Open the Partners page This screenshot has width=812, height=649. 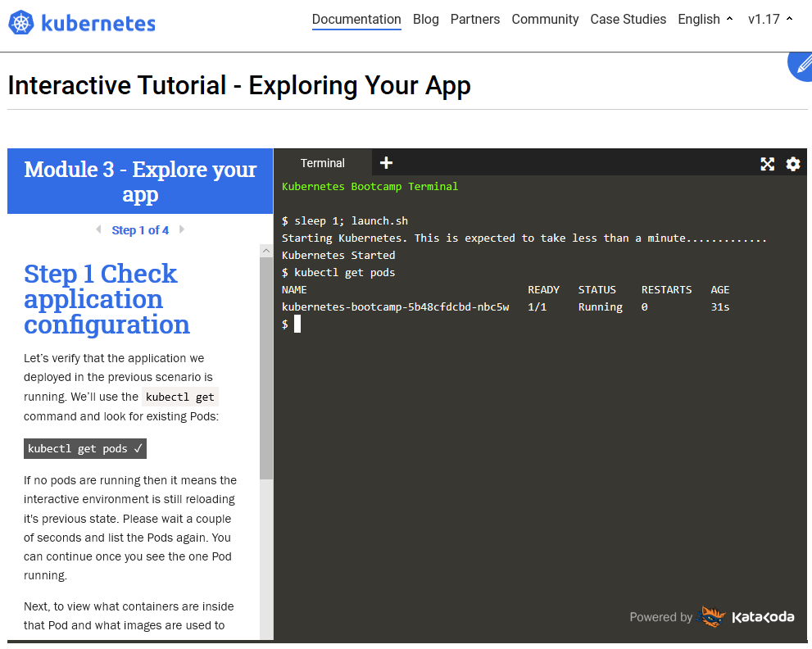click(x=475, y=20)
